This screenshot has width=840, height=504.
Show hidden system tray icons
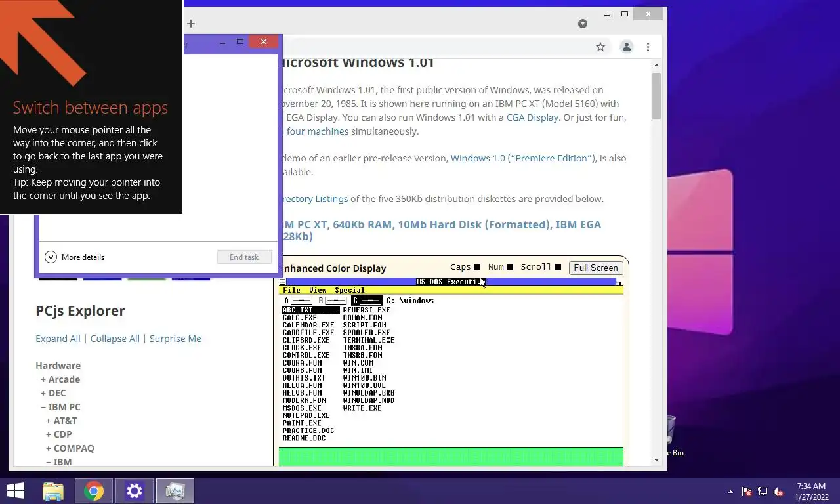730,492
